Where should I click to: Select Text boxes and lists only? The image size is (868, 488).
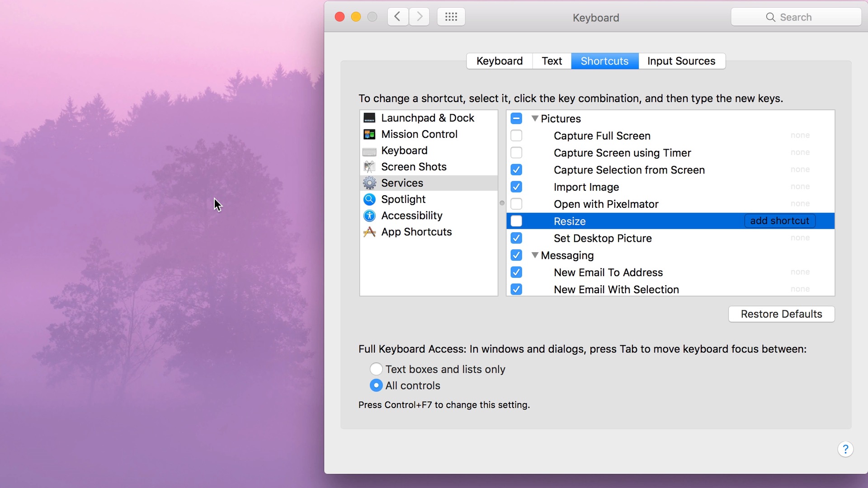(376, 369)
